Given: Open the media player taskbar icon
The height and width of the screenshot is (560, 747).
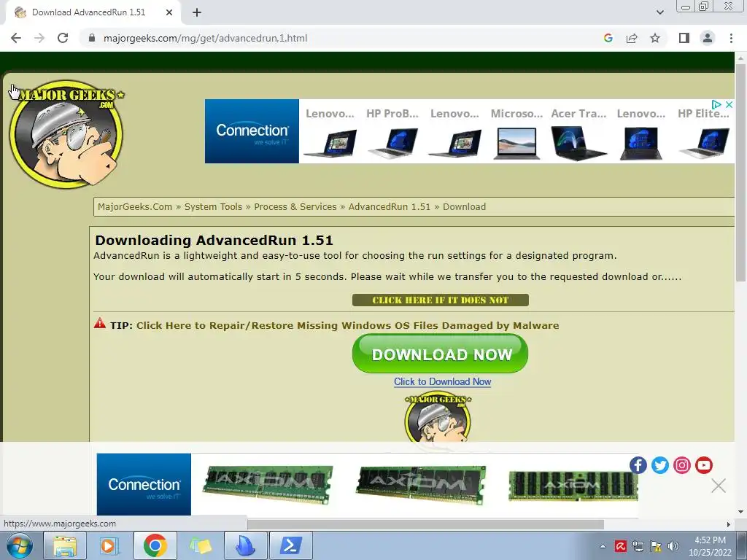Looking at the screenshot, I should pos(109,545).
